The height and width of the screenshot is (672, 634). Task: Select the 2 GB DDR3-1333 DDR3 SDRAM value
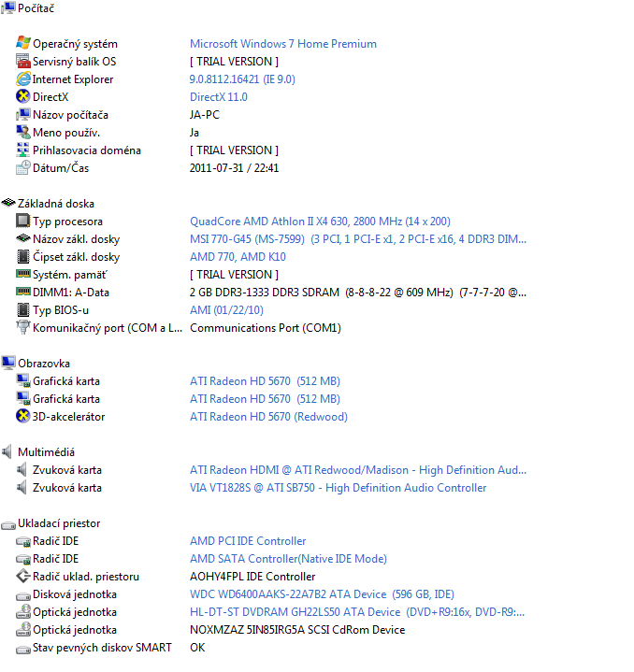click(x=358, y=293)
